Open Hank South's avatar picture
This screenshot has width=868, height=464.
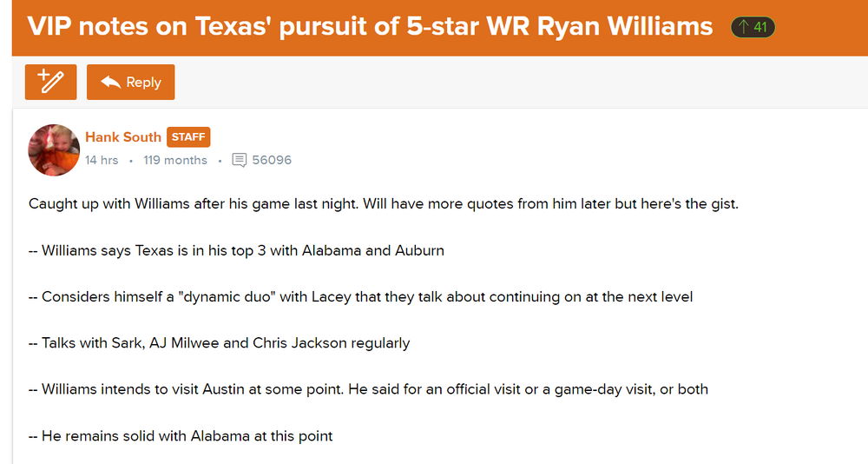[x=54, y=149]
